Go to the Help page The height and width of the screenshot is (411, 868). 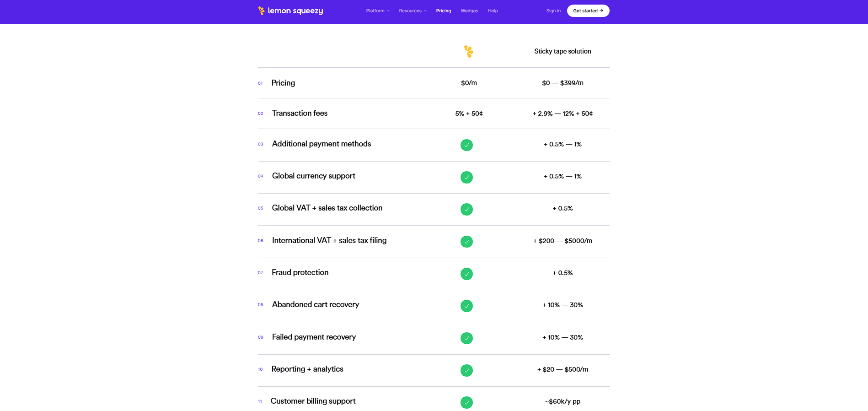point(493,11)
